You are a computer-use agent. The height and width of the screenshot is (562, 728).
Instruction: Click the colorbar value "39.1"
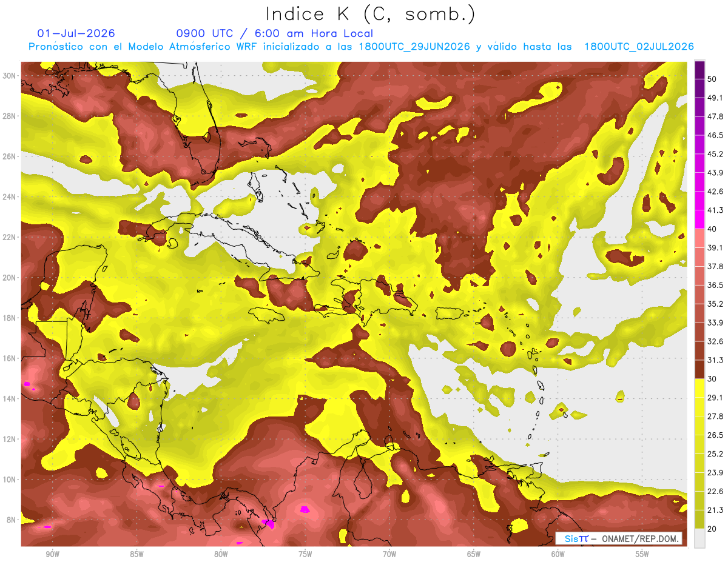pos(714,247)
